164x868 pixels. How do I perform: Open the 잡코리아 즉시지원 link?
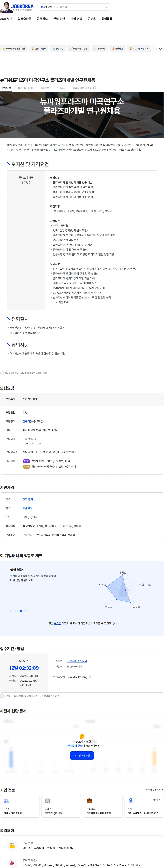77,661
